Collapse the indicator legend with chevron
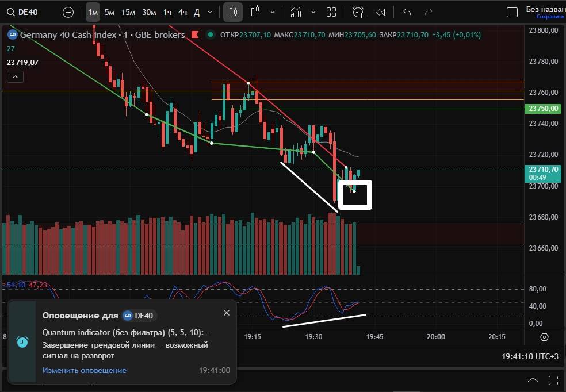This screenshot has height=392, width=566. [15, 76]
